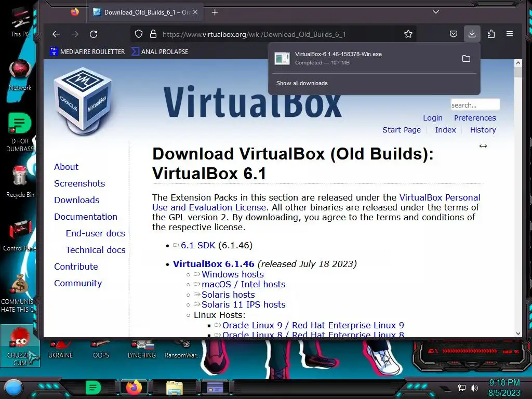Bookmark this page with the star icon
Image resolution: width=532 pixels, height=399 pixels.
point(408,34)
